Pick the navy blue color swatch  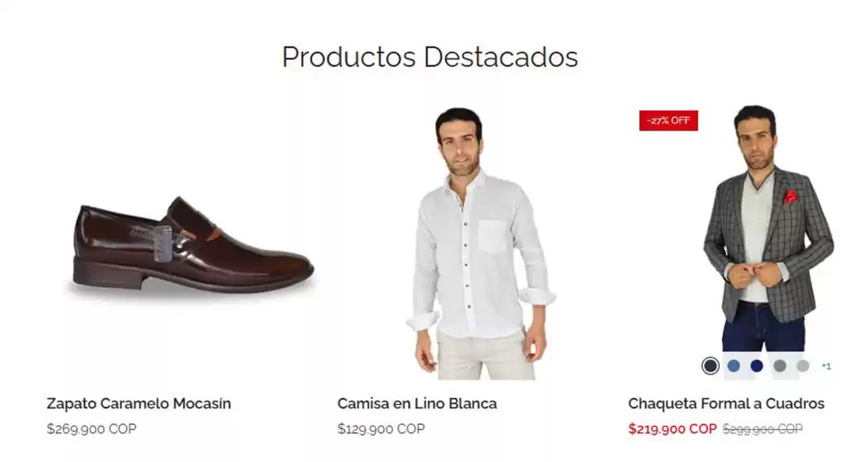pyautogui.click(x=757, y=365)
